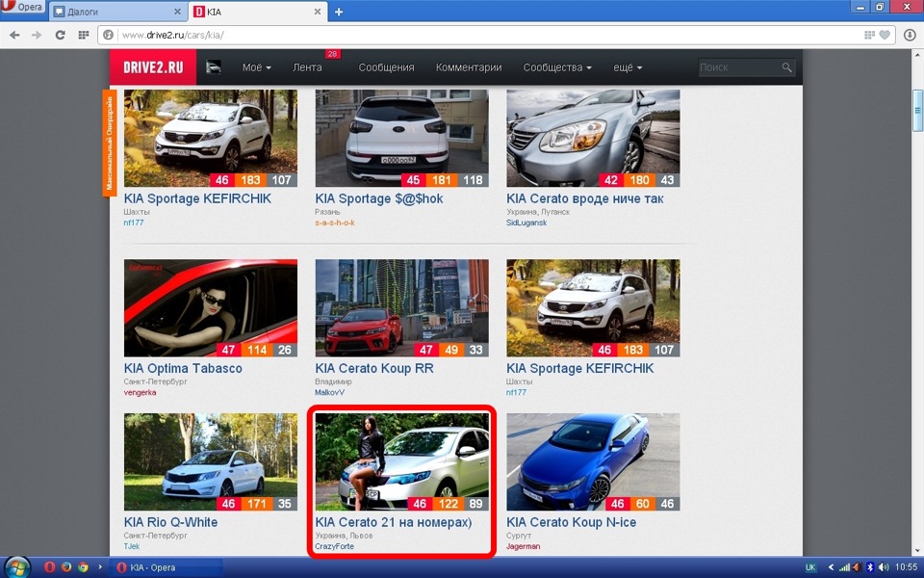Click the browser forward arrow
924x578 pixels.
[x=37, y=36]
